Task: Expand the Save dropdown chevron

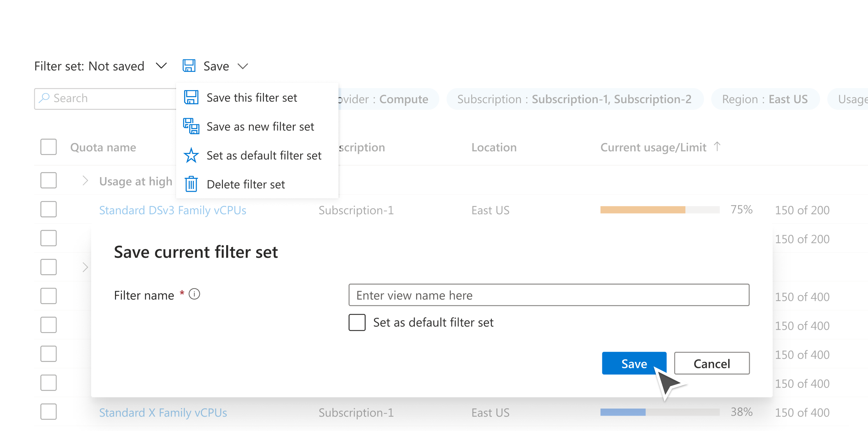Action: click(243, 66)
